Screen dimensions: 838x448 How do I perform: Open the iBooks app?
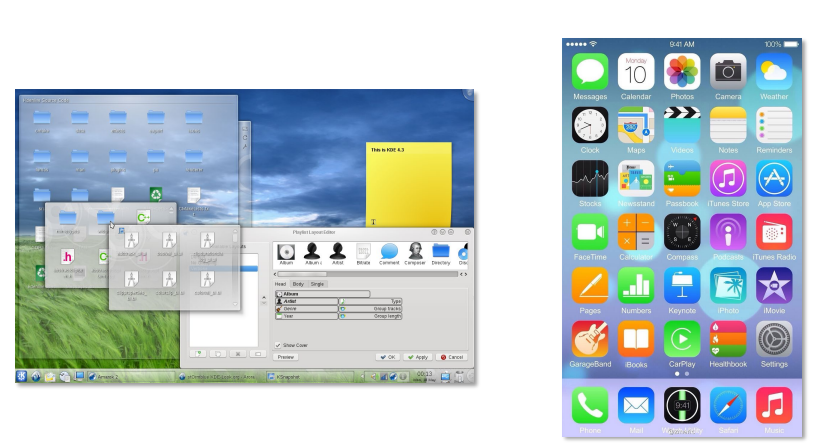pyautogui.click(x=636, y=338)
